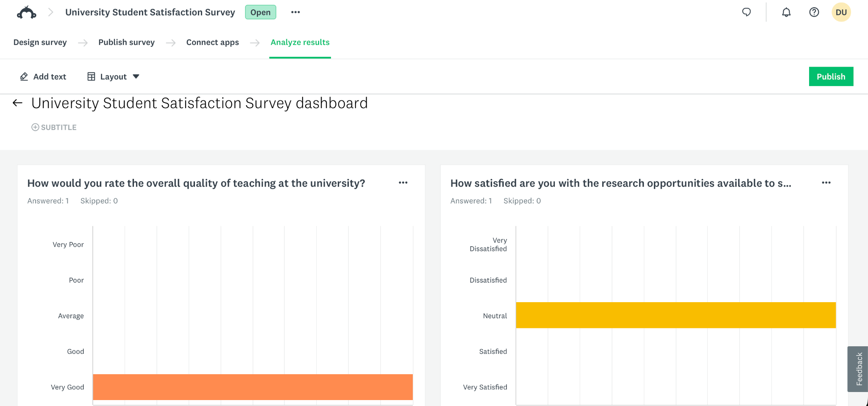The image size is (868, 406).
Task: Open the DU user avatar menu
Action: point(841,12)
